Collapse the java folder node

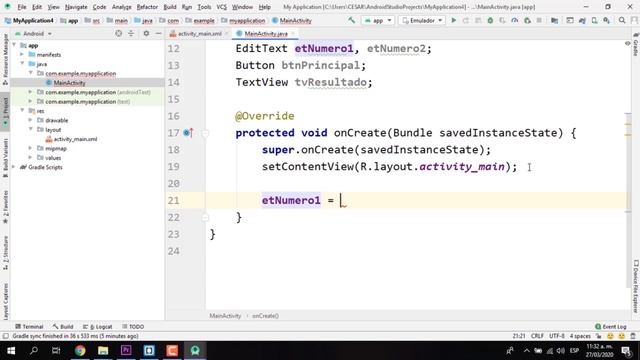coord(22,64)
